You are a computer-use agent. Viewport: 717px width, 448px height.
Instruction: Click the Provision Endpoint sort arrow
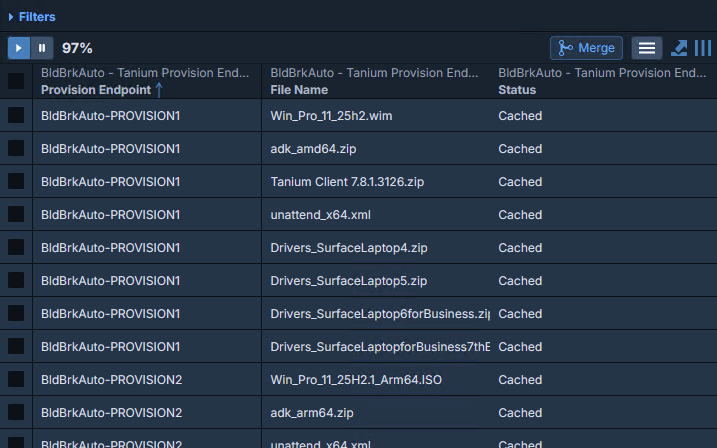click(x=159, y=90)
